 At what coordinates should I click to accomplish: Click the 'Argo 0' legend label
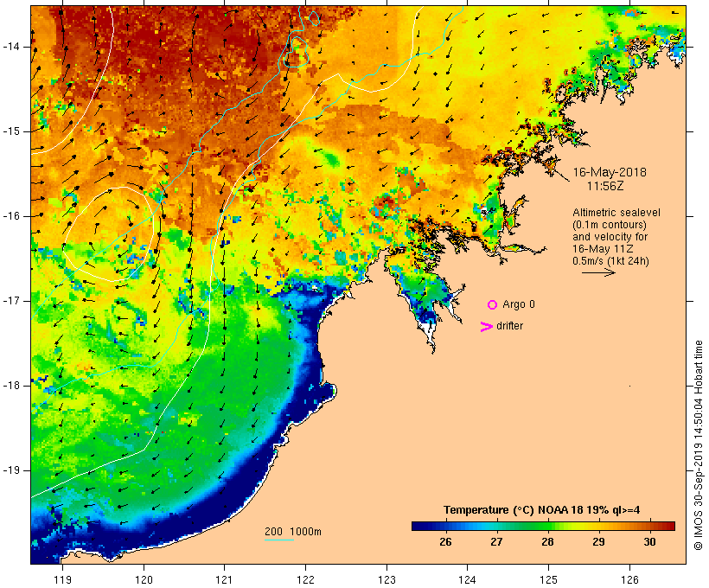(519, 304)
